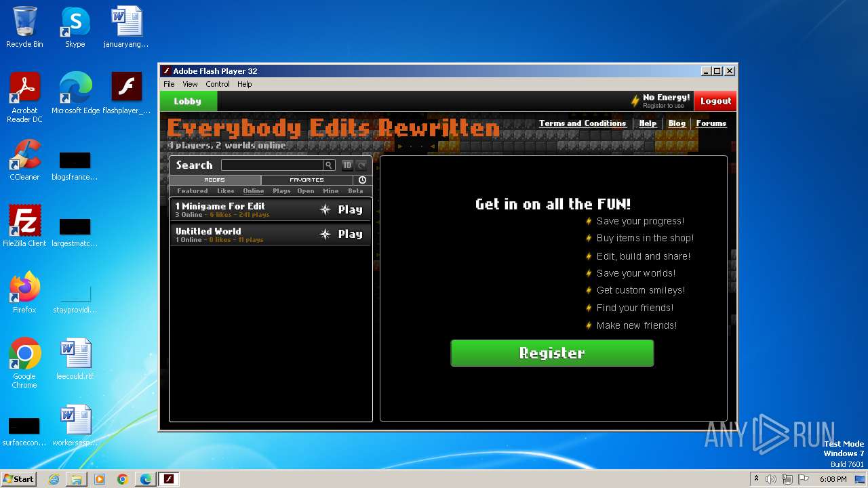Select the Open filter
This screenshot has width=868, height=488.
tap(306, 191)
